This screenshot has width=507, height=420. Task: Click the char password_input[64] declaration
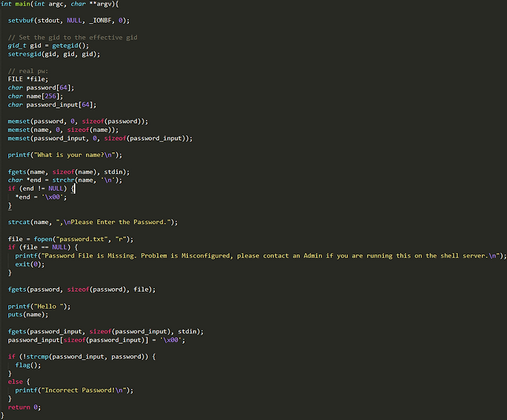click(52, 105)
